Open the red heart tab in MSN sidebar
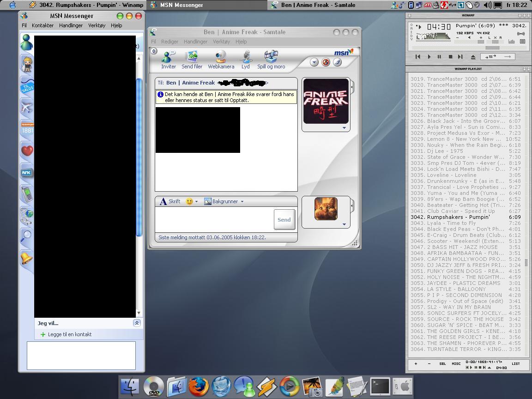The height and width of the screenshot is (399, 532). point(27,150)
